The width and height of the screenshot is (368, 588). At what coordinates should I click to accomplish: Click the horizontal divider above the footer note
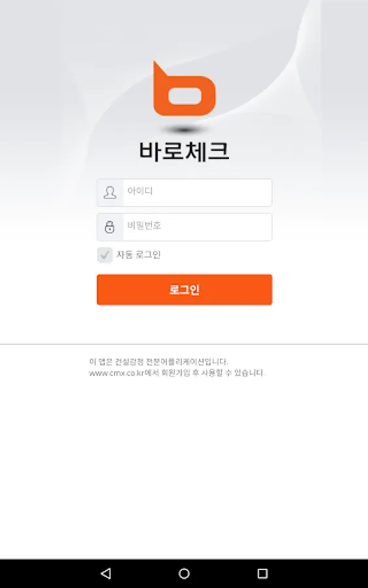pyautogui.click(x=184, y=344)
